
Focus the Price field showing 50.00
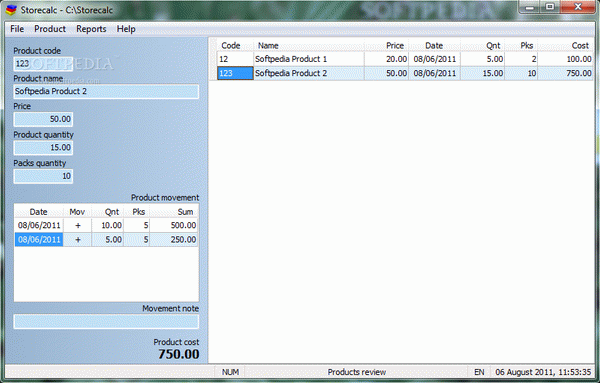point(43,119)
